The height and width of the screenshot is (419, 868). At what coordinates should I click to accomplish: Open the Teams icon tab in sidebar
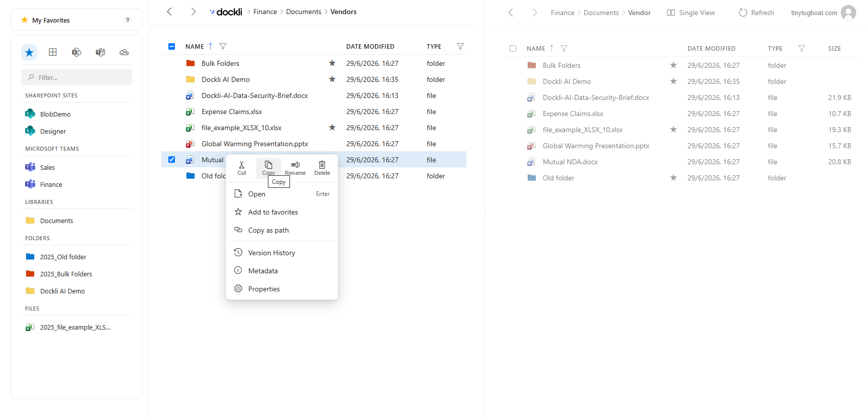click(101, 52)
